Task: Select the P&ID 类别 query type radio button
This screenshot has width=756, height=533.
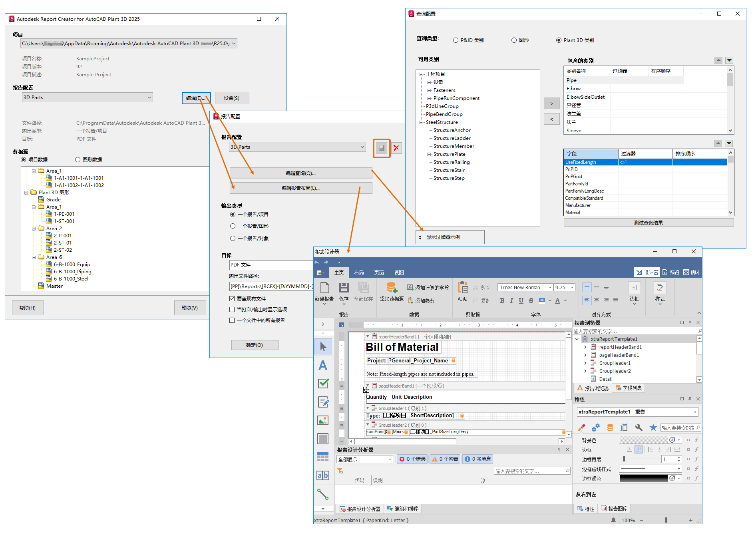Action: click(456, 40)
